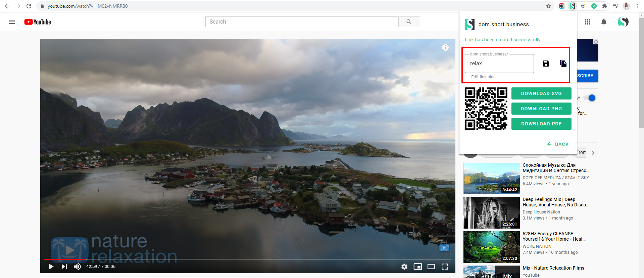Click the browser forward arrow

(18, 6)
